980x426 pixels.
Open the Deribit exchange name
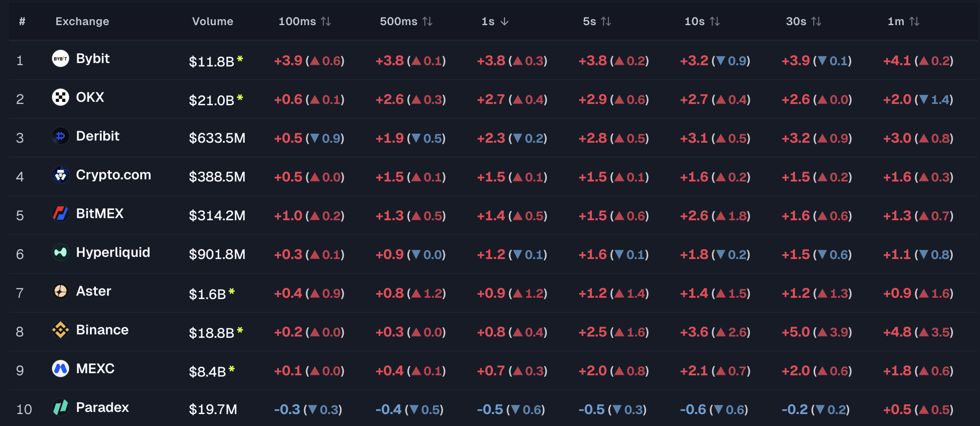pyautogui.click(x=98, y=136)
